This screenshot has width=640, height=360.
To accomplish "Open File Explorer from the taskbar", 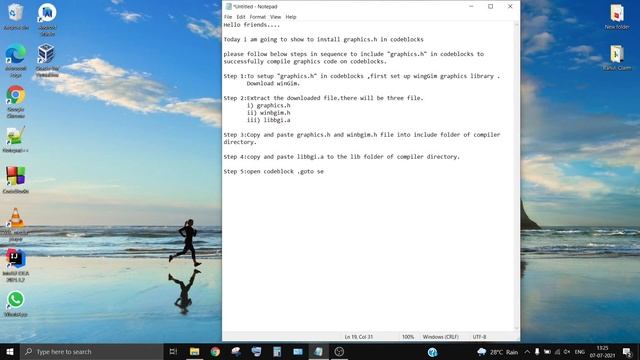I will click(194, 351).
